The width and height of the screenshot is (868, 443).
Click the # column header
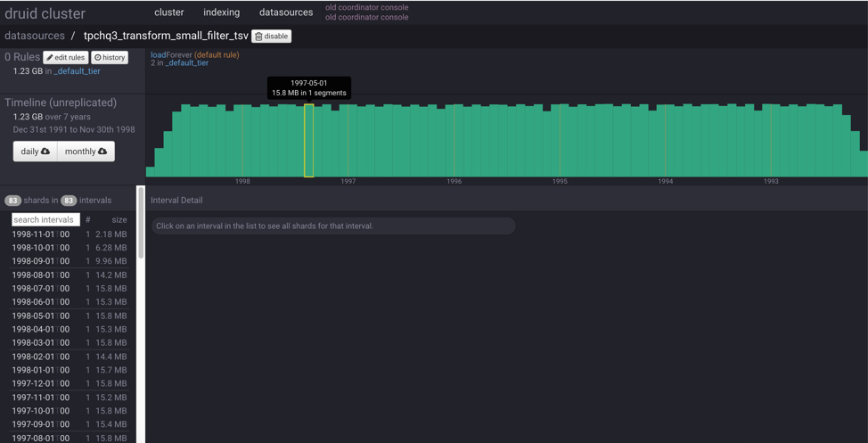87,220
